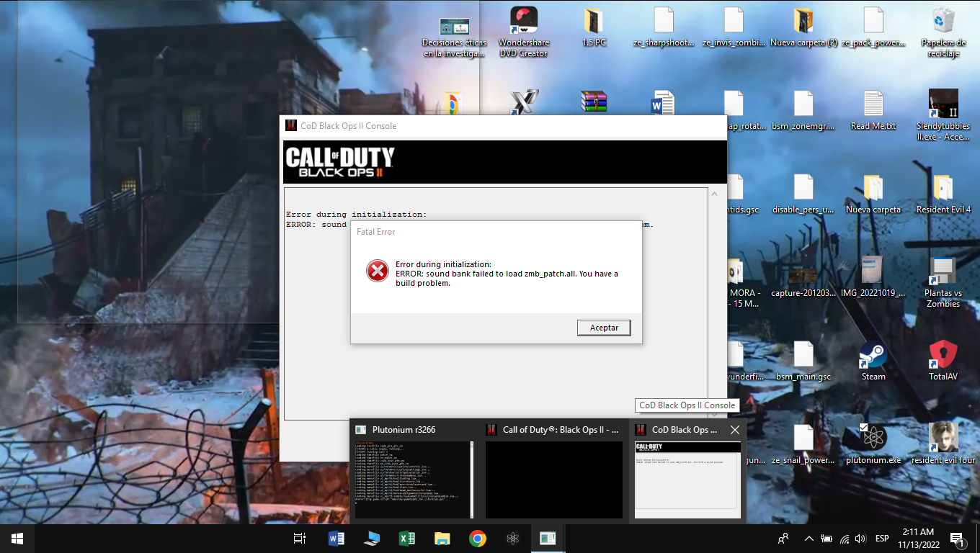The height and width of the screenshot is (553, 980).
Task: Open Wondershare DVD Creator desktop shortcut
Action: [524, 32]
